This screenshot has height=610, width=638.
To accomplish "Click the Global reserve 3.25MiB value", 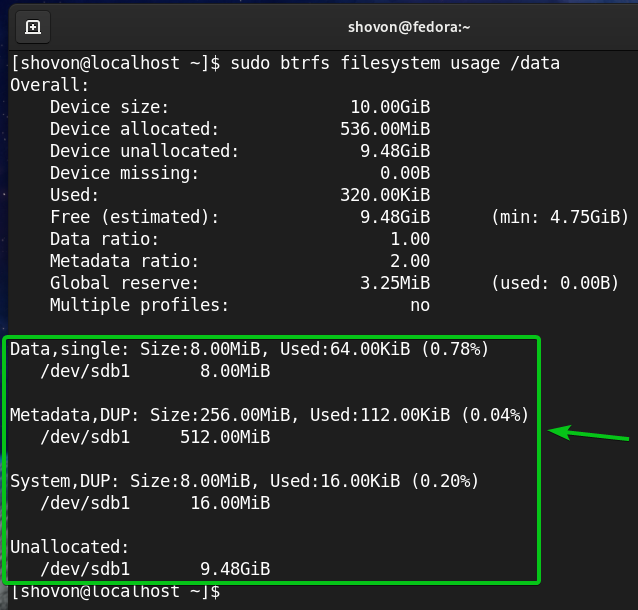I will (395, 283).
